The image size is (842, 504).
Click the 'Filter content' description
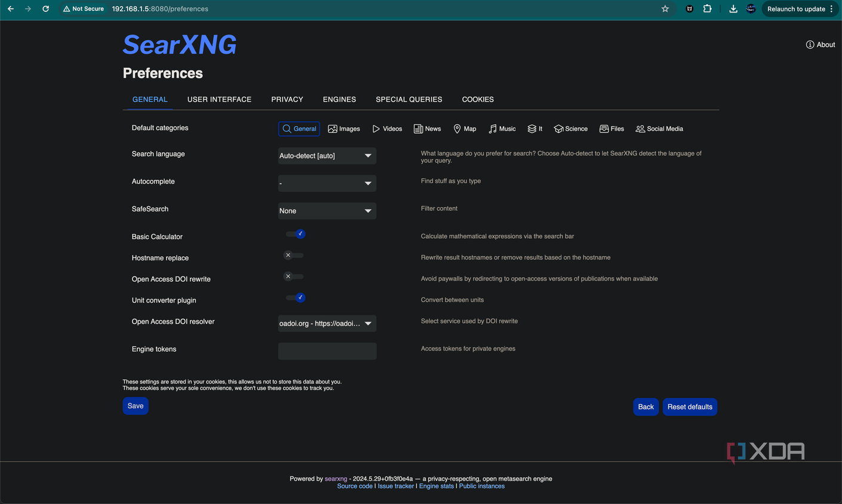click(x=440, y=208)
